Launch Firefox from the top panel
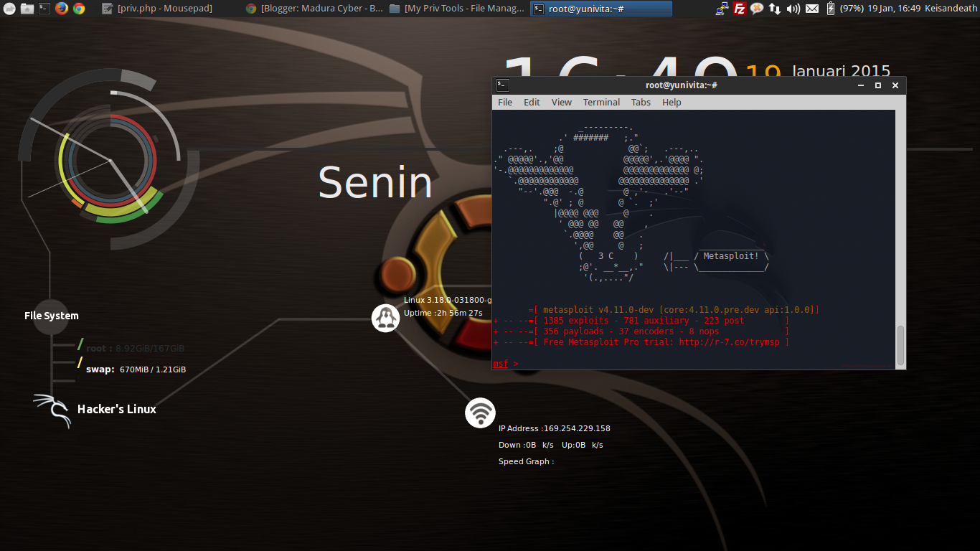The image size is (980, 551). tap(62, 9)
